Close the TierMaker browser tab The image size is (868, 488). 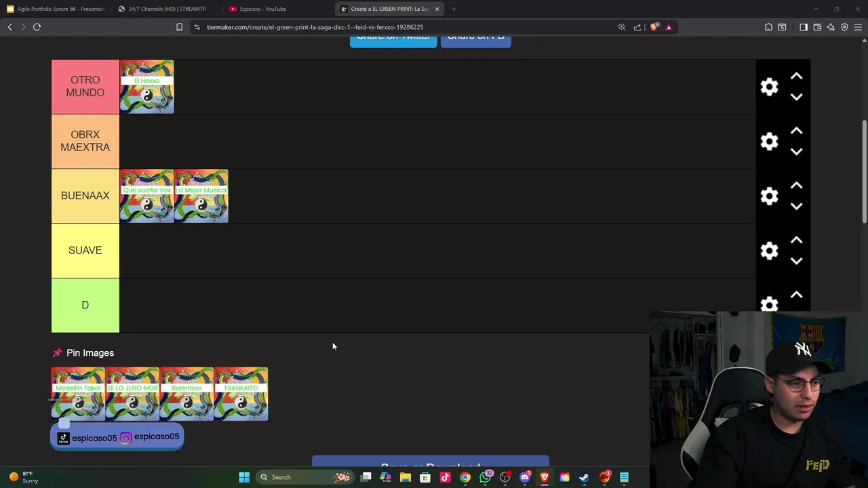click(x=437, y=9)
